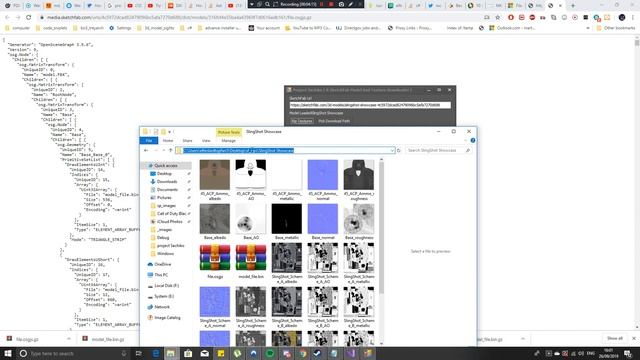Select the 45_ACP_Ammo_roughness thumbnail
The width and height of the screenshot is (640, 360).
358,175
